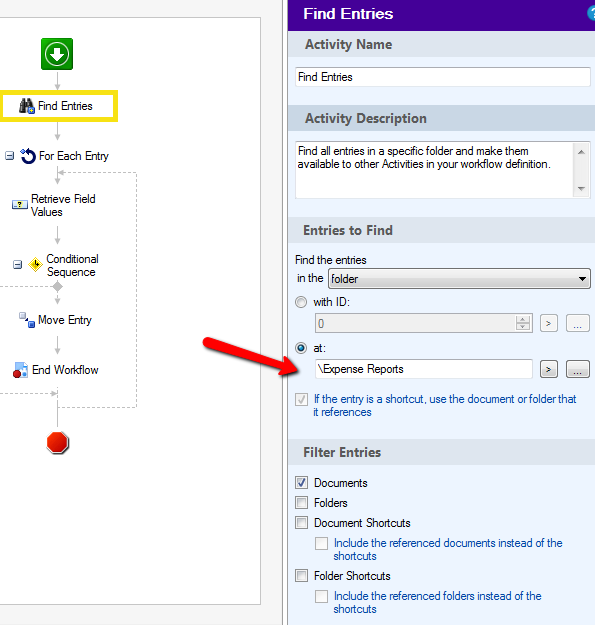Click the description scrollbar down arrow
595x625 pixels.
coord(581,189)
